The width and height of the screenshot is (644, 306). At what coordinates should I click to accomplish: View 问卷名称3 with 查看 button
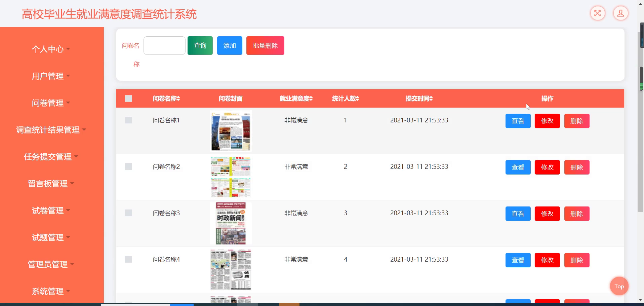point(518,214)
